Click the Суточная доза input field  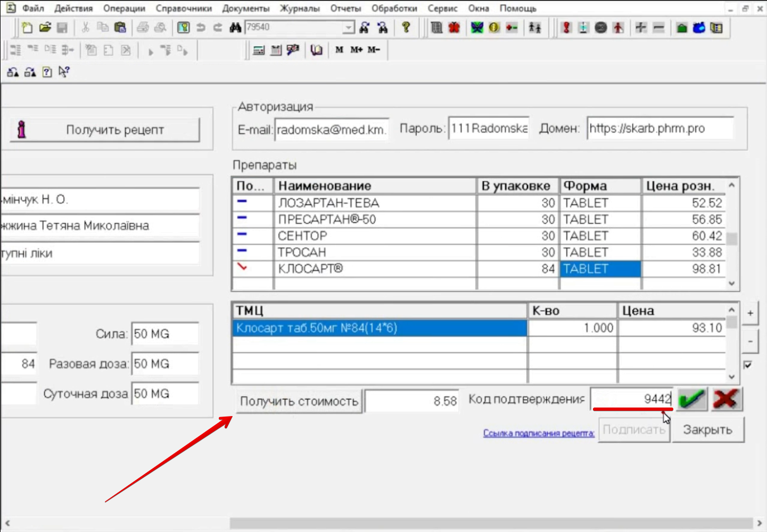point(165,394)
